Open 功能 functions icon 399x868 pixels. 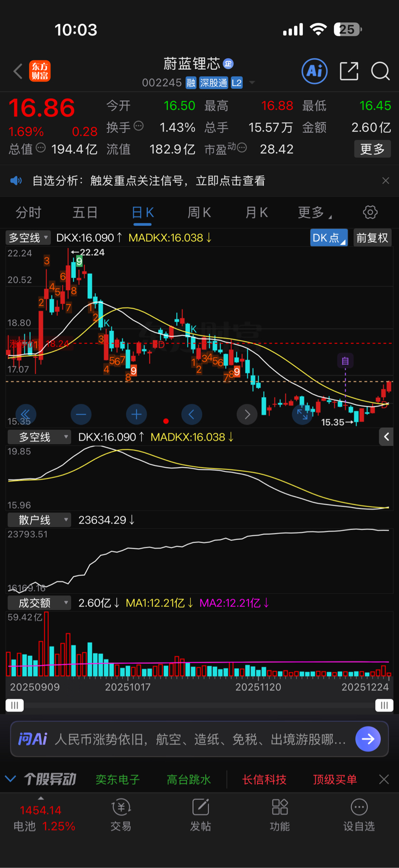click(280, 815)
